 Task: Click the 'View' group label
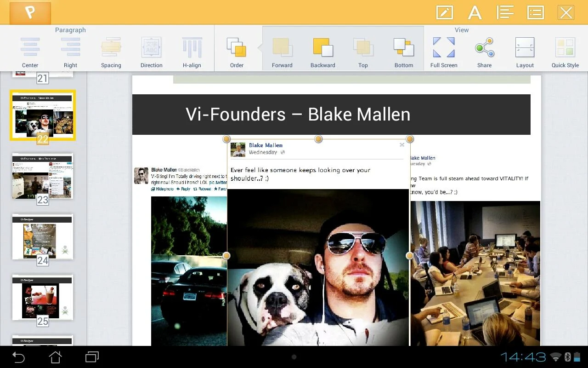click(462, 30)
